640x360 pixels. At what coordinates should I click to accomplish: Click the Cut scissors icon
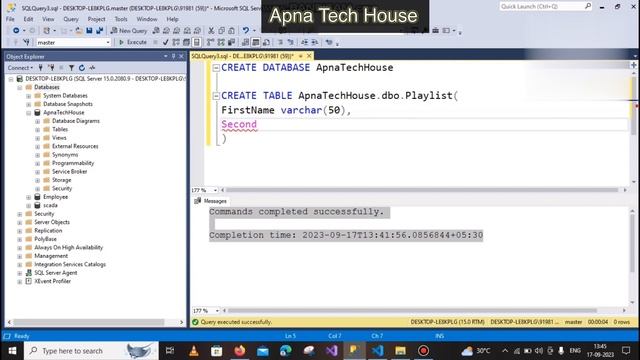pos(211,31)
